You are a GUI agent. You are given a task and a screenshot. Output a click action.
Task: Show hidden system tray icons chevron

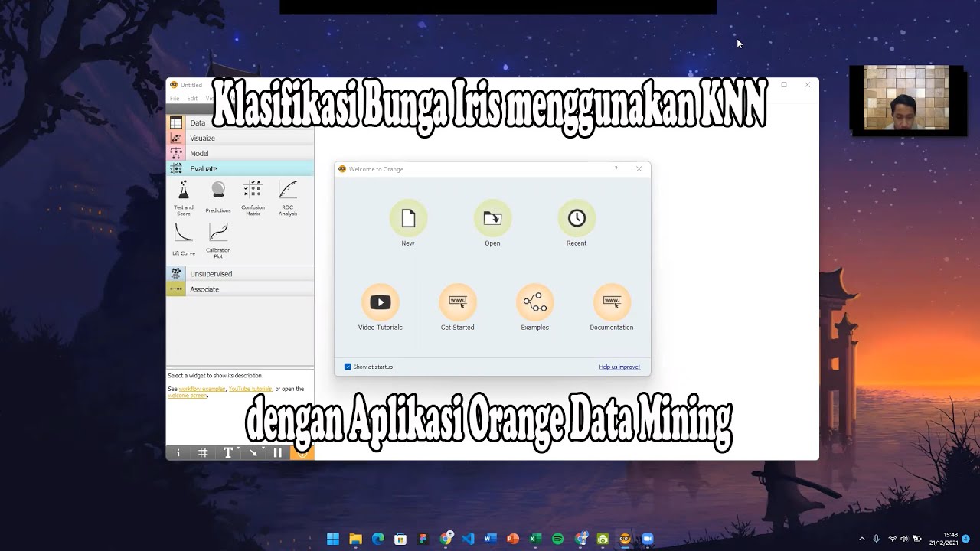click(862, 539)
